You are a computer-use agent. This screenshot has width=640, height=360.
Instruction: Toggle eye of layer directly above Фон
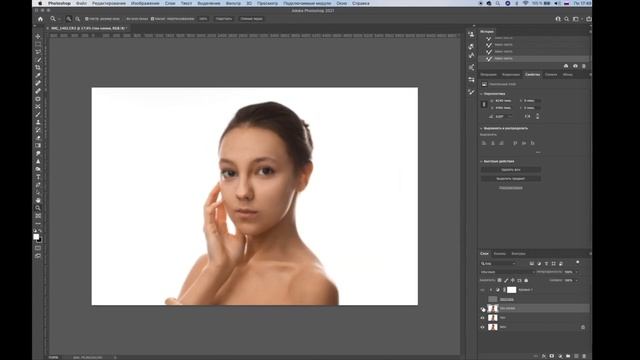point(482,318)
